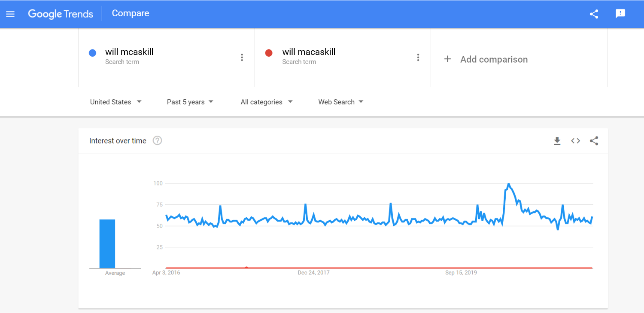644x313 pixels.
Task: Edit the will mcaskill search term
Action: click(129, 52)
